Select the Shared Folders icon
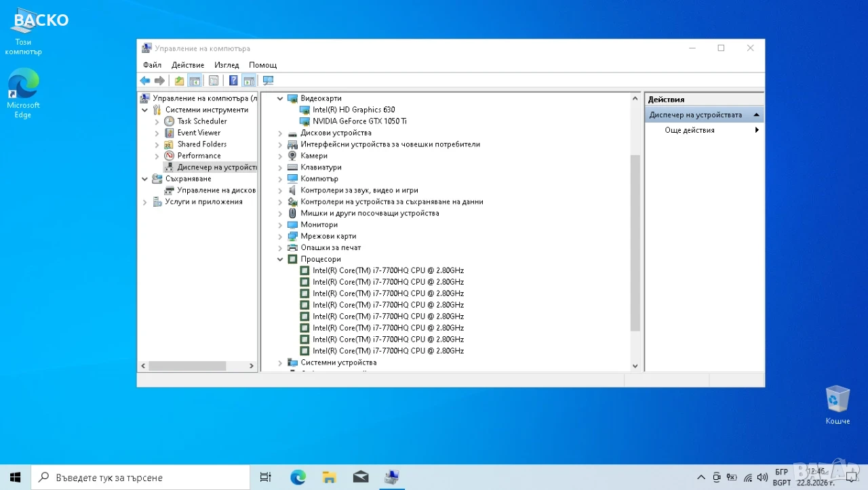Viewport: 868px width, 490px height. [170, 144]
